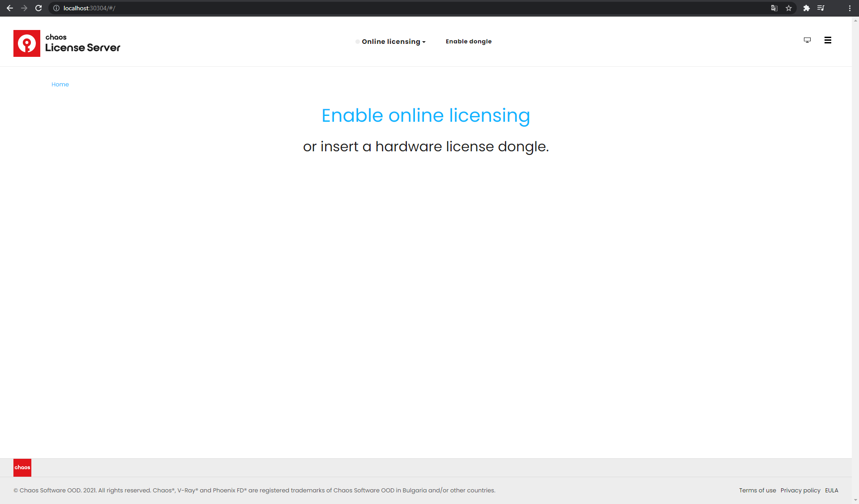Click the red chaos logo in the footer
The image size is (859, 504).
coord(22,467)
